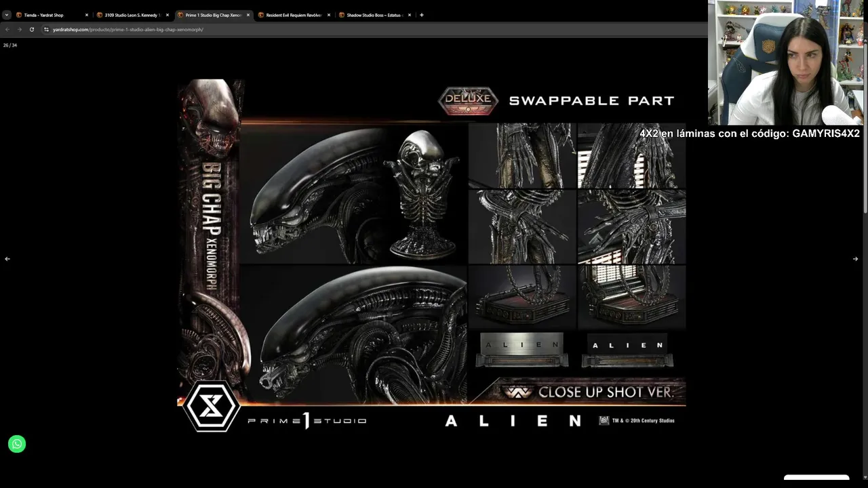868x488 pixels.
Task: Click the favicon on the Shadow Studio Boss tab
Action: [342, 15]
